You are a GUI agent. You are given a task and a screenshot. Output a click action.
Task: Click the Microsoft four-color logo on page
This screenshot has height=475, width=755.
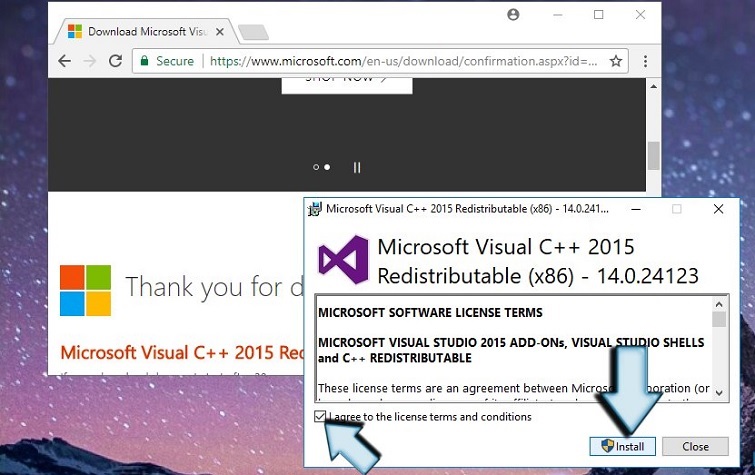(85, 290)
